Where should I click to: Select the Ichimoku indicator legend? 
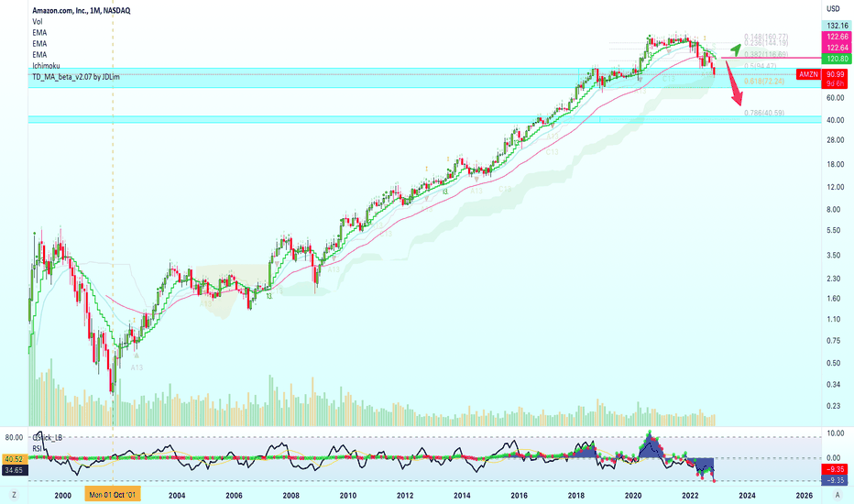(x=46, y=66)
